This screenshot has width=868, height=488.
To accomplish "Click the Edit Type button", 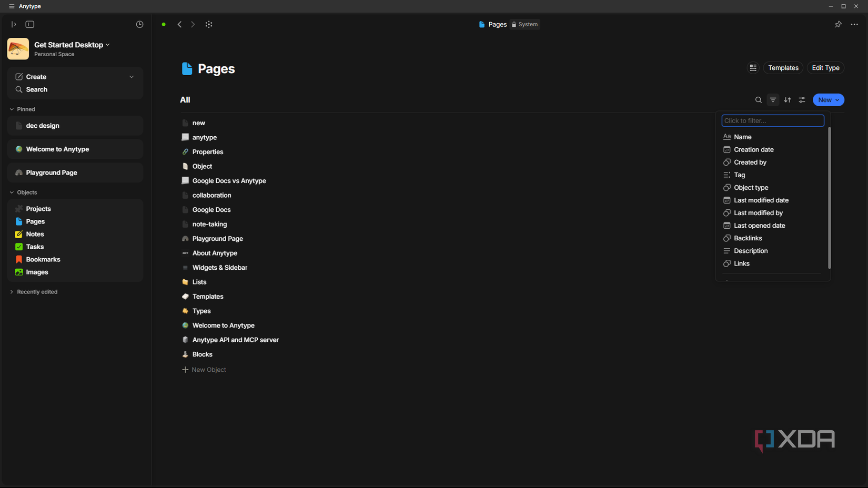I will coord(825,68).
